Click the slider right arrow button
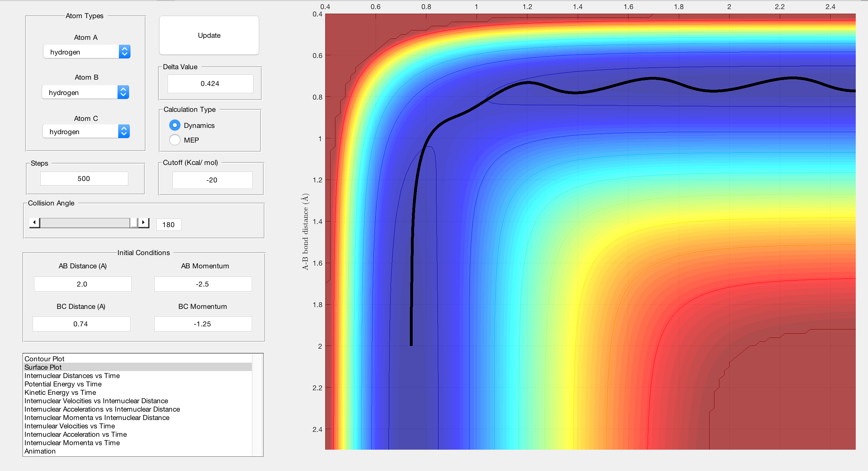Screen dimensions: 868x471 tap(143, 223)
